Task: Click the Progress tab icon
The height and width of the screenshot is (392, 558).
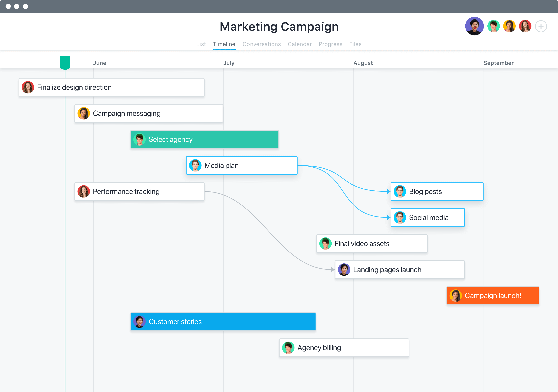Action: coord(330,44)
